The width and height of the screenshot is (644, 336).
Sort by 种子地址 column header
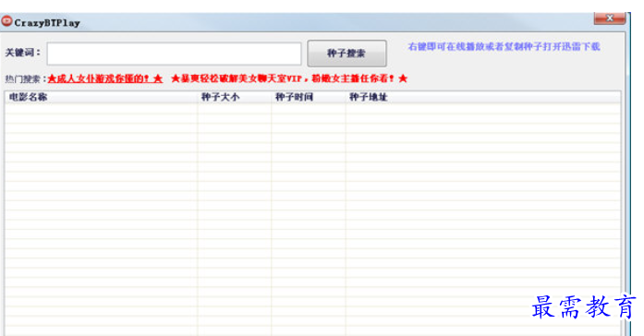[x=483, y=97]
